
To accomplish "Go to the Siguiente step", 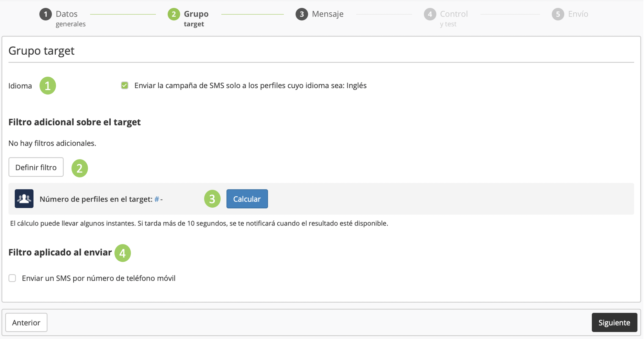I will 614,322.
